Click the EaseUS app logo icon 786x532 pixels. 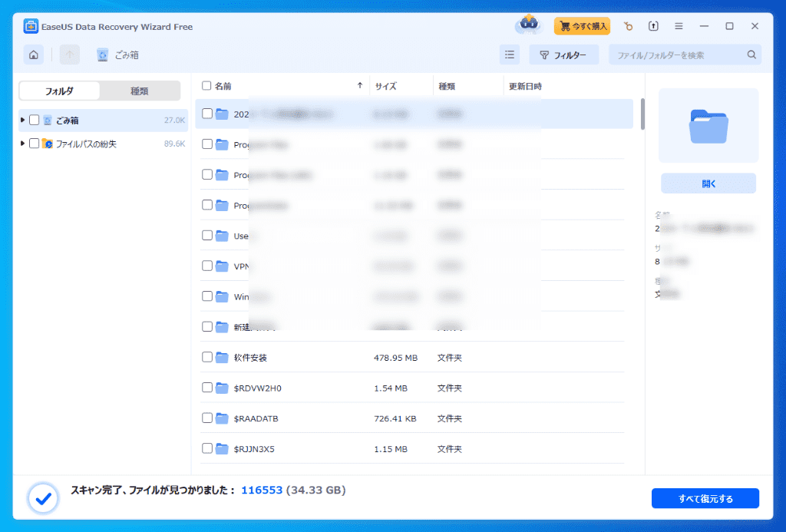[x=31, y=27]
